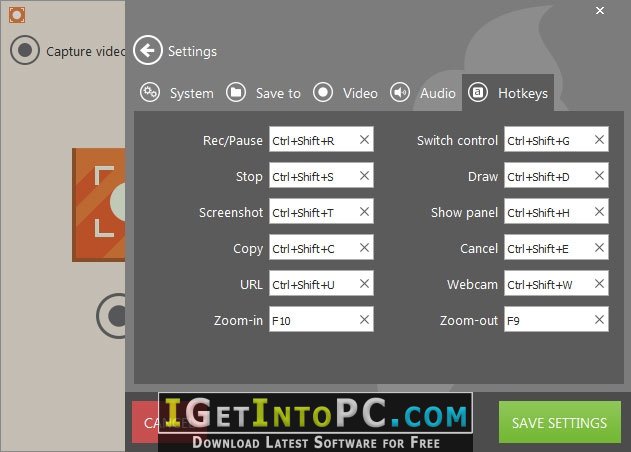Viewport: 631px width, 452px height.
Task: Switch to the Audio tab
Action: [438, 93]
